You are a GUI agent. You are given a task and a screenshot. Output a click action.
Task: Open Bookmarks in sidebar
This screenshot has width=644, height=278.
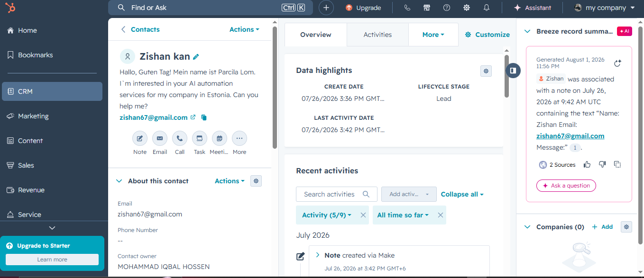[52, 55]
